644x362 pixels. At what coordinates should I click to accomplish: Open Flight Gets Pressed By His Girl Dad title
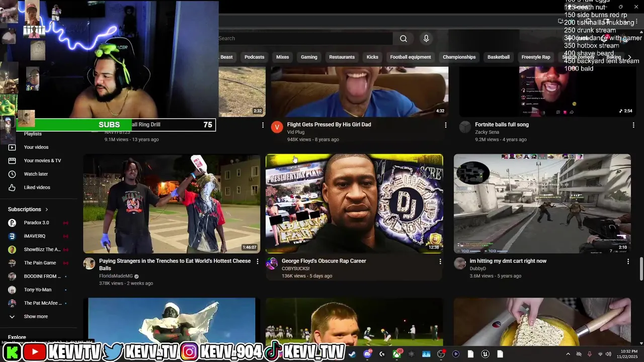(x=329, y=125)
